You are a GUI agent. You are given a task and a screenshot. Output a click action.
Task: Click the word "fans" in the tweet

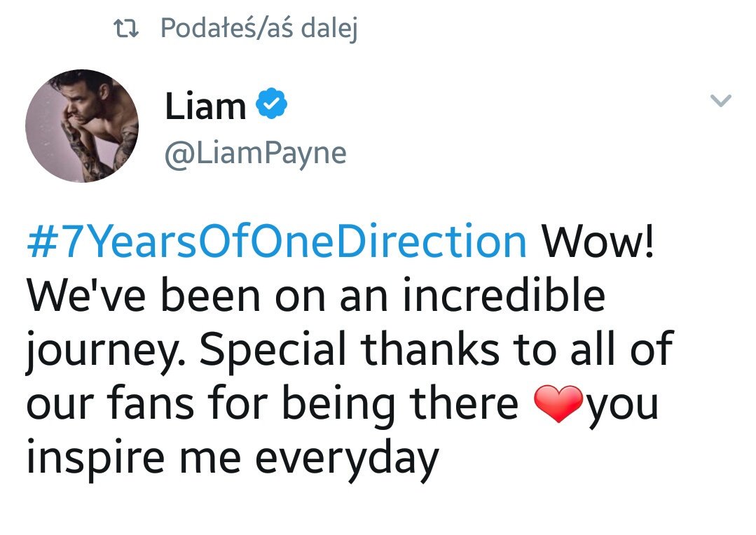tap(151, 403)
